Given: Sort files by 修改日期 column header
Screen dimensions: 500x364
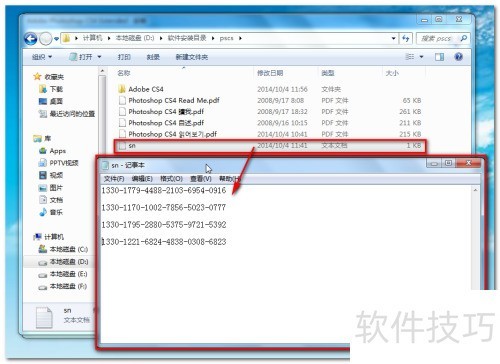Looking at the screenshot, I should (x=270, y=73).
